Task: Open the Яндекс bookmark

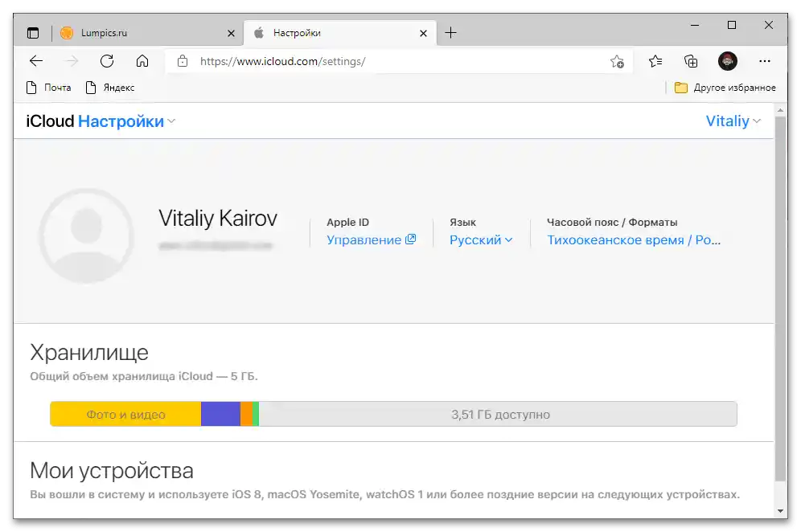Action: pyautogui.click(x=110, y=88)
